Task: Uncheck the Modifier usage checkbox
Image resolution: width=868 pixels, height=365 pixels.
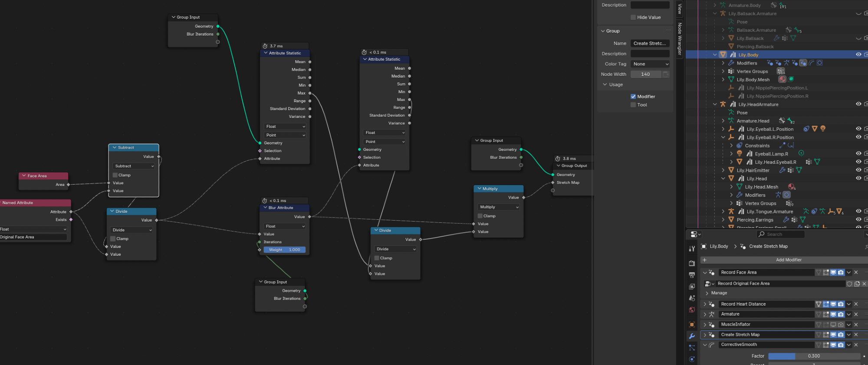Action: [633, 97]
